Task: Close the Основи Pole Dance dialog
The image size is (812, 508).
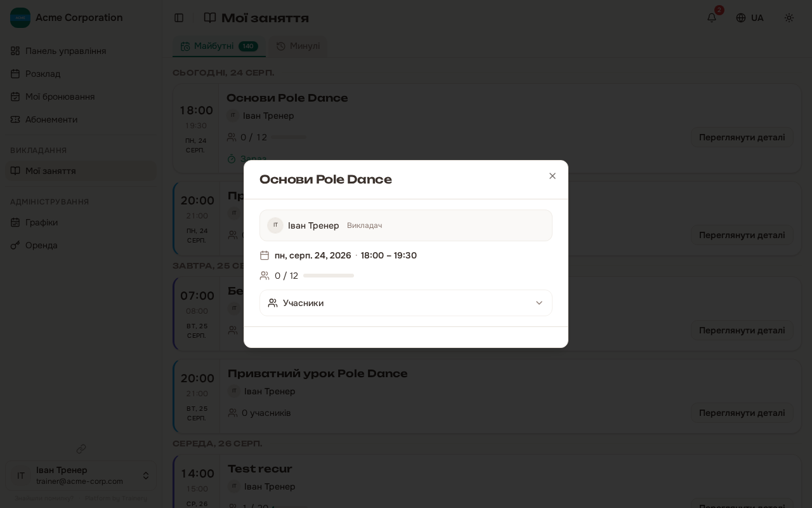Action: pos(553,176)
